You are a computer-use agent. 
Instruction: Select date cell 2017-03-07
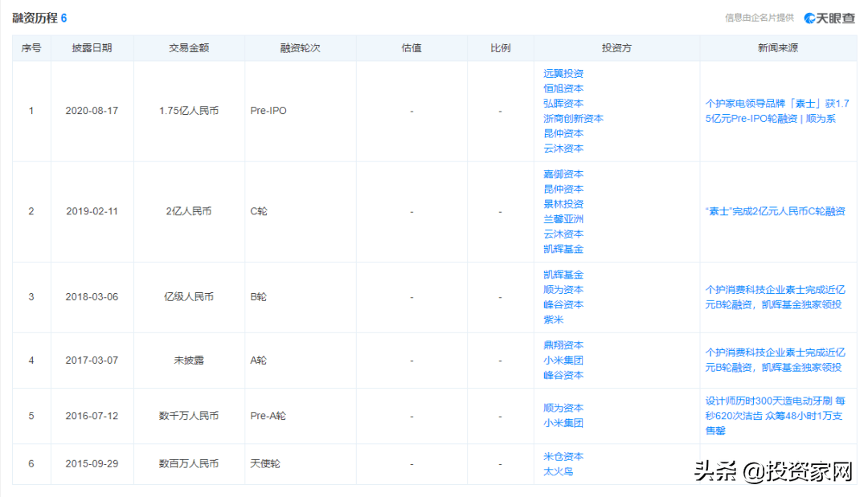[92, 361]
